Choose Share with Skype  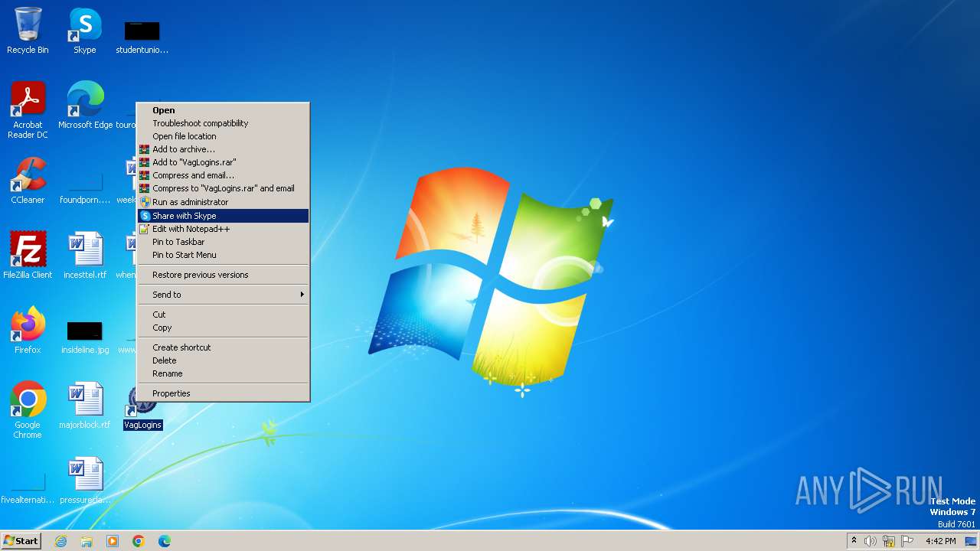tap(223, 216)
